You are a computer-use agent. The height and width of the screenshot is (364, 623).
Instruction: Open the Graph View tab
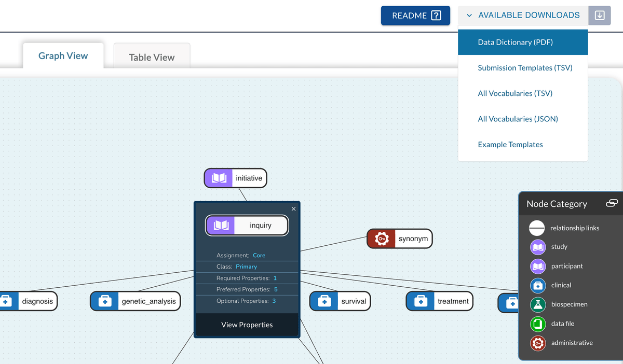pyautogui.click(x=63, y=56)
